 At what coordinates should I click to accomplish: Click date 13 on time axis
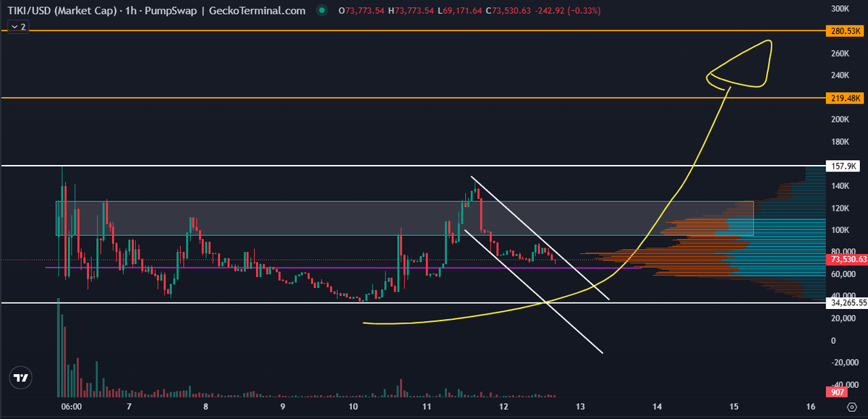580,407
